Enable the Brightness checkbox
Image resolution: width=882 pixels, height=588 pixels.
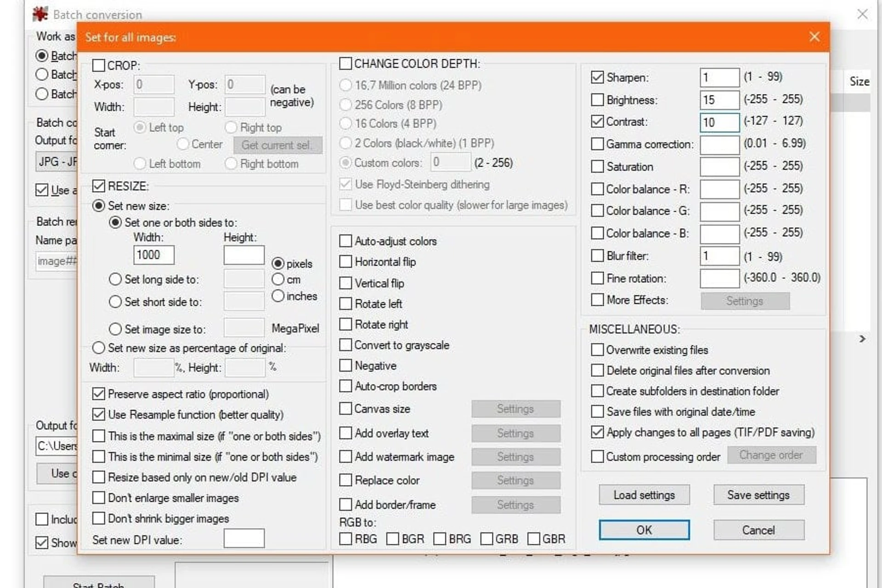pos(597,99)
